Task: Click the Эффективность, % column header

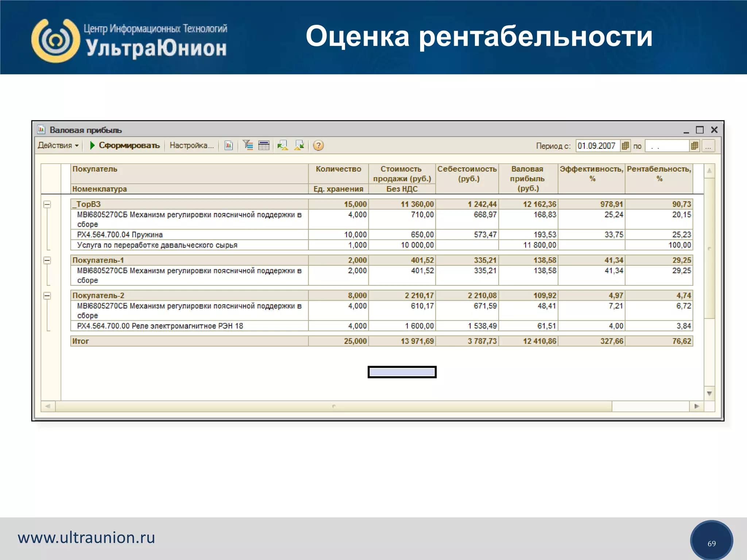Action: click(592, 179)
